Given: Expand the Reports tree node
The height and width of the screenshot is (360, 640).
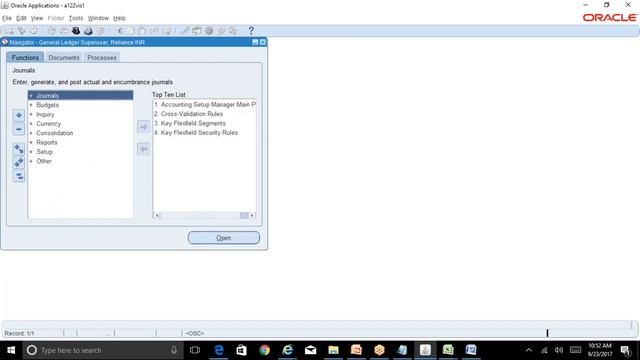Looking at the screenshot, I should (31, 142).
